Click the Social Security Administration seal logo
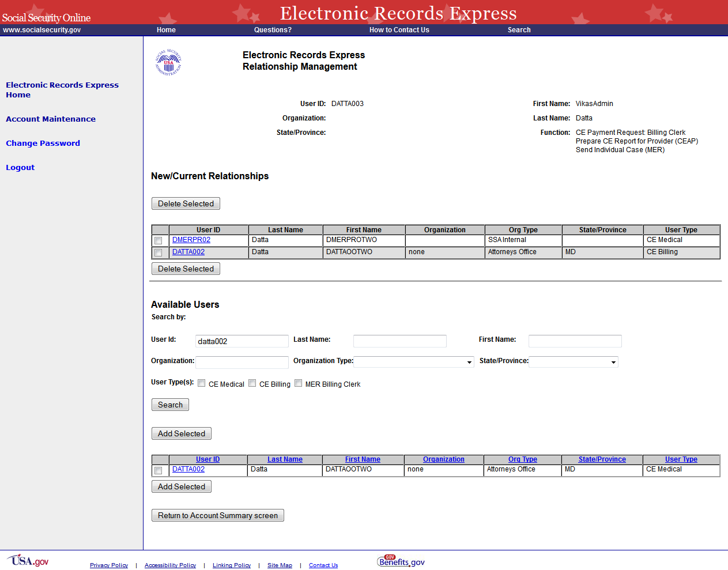728x570 pixels. point(168,62)
